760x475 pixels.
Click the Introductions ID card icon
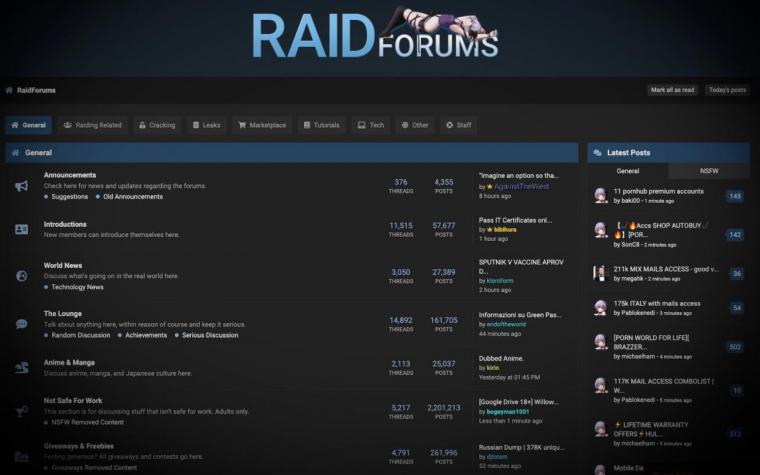(x=21, y=229)
